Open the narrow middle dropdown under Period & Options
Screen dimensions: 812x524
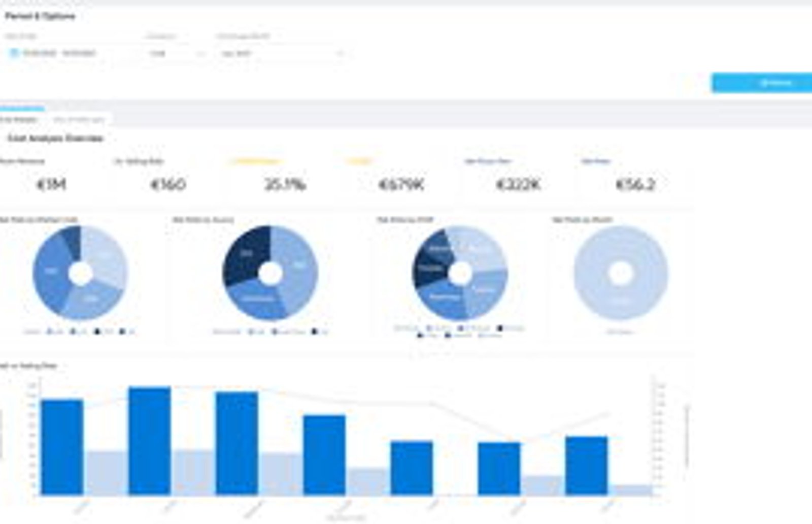(x=177, y=53)
